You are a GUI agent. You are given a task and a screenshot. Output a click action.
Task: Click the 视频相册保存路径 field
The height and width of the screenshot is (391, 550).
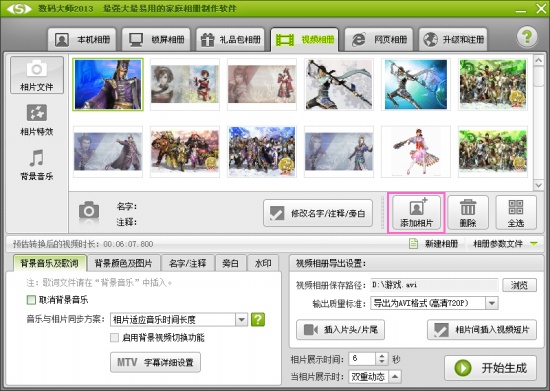(x=434, y=285)
